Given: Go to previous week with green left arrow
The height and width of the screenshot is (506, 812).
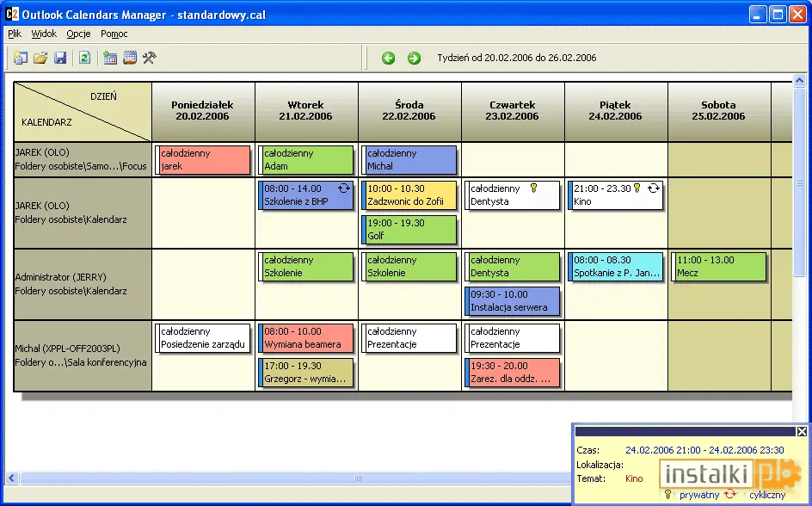Looking at the screenshot, I should pyautogui.click(x=389, y=58).
